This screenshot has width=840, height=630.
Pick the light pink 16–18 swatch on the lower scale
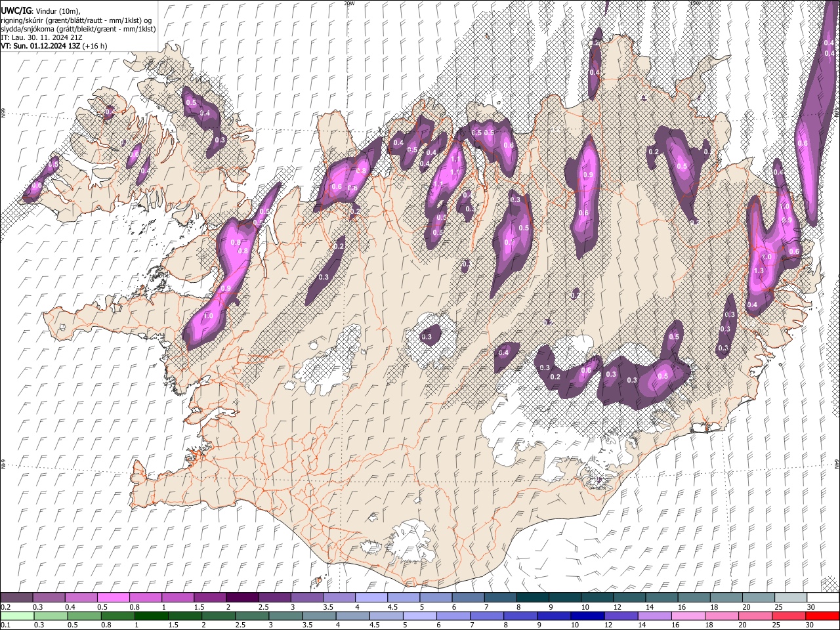pyautogui.click(x=688, y=616)
